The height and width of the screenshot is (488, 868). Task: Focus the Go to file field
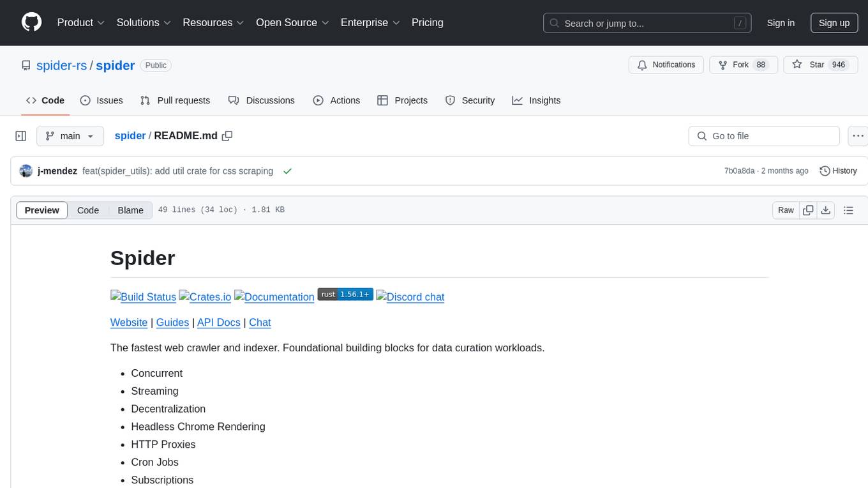[x=764, y=136]
